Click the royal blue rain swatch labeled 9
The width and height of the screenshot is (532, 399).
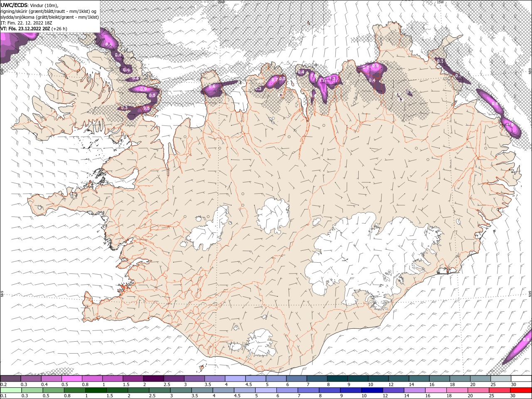point(350,390)
